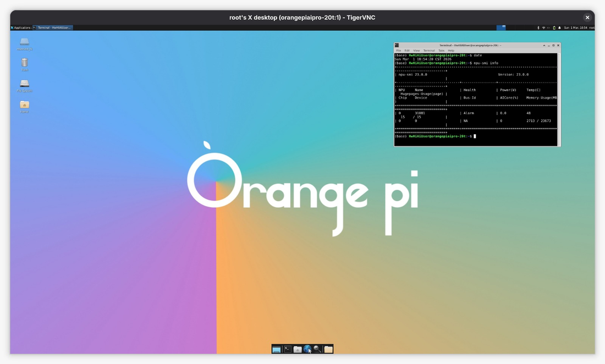Open the Tabs menu of the terminal

point(441,50)
